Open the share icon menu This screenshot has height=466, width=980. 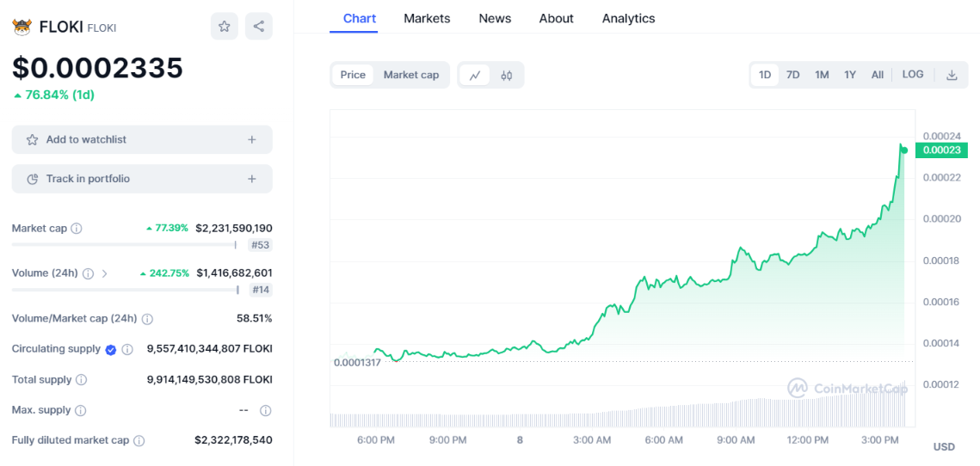tap(259, 27)
